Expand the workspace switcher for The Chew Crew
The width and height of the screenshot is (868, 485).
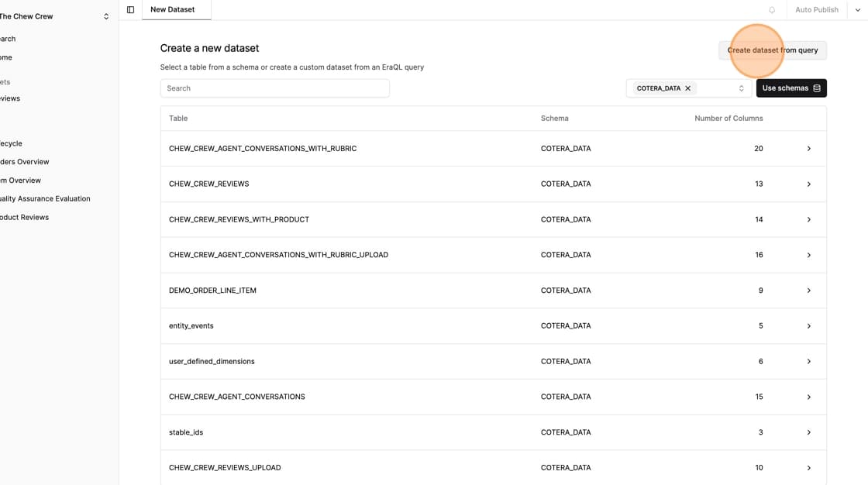tap(106, 16)
